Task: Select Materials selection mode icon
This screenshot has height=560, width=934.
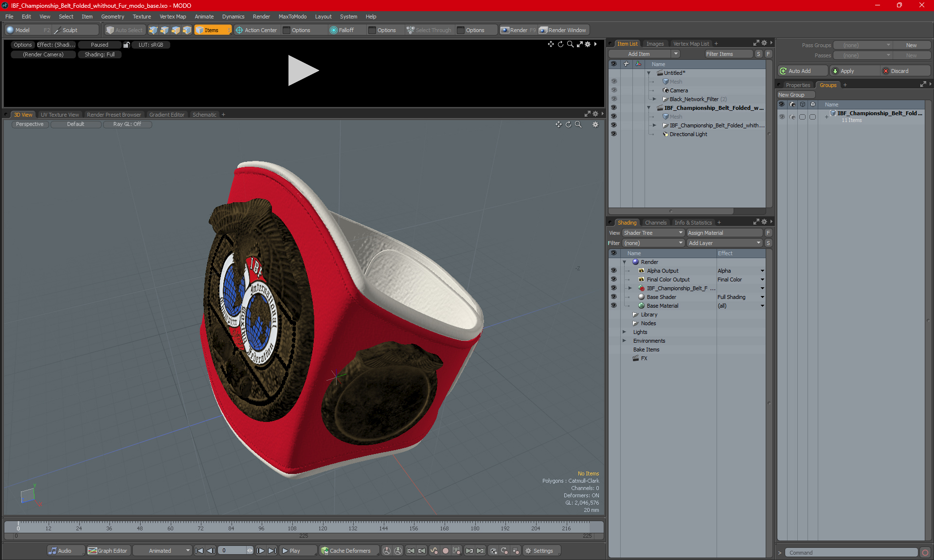Action: pos(187,30)
